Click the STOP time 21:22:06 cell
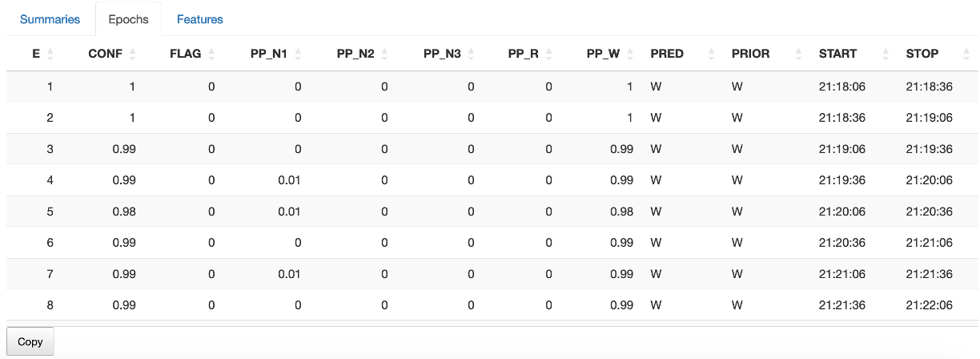The width and height of the screenshot is (980, 359). 929,305
